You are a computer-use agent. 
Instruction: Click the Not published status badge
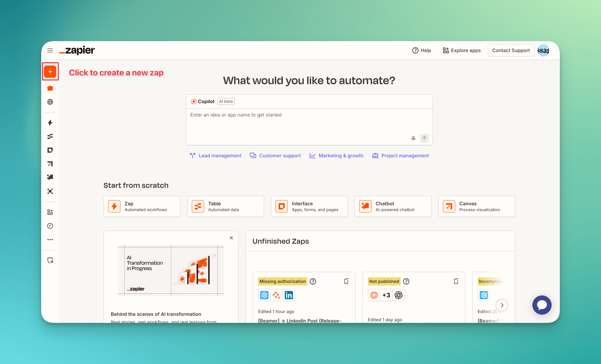point(384,281)
